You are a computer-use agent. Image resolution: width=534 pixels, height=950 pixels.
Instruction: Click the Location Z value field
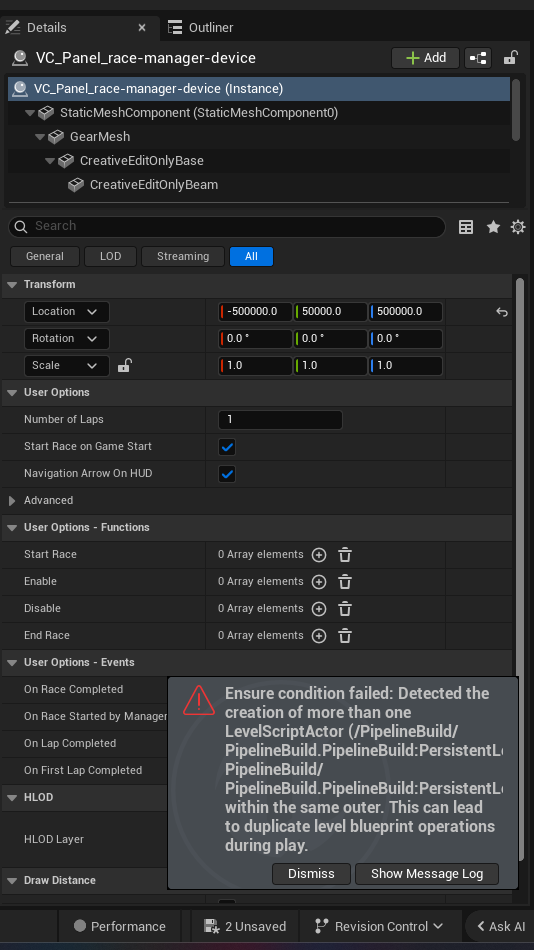pyautogui.click(x=406, y=311)
